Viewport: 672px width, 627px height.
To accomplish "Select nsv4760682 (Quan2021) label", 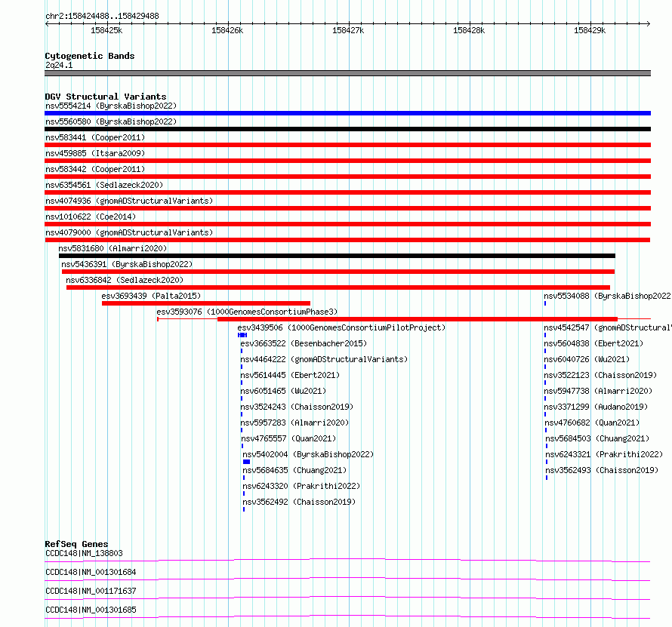I will point(592,423).
